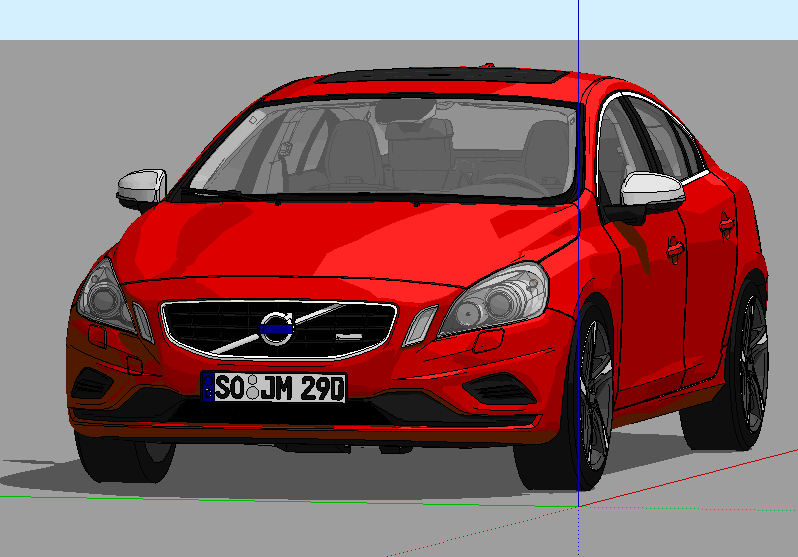Viewport: 798px width, 557px height.
Task: Select the Volvo emblem on the grille
Action: (277, 328)
